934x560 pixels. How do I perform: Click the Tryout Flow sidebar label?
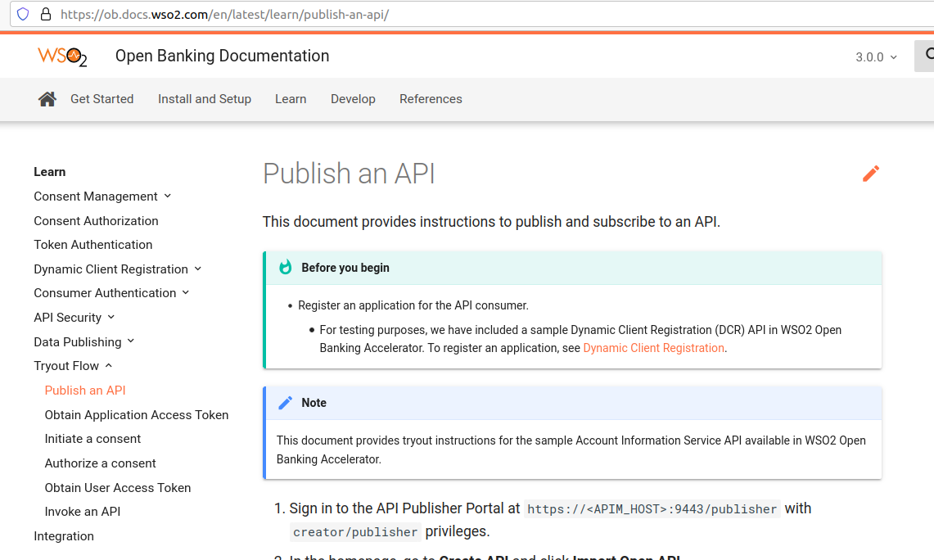(66, 366)
